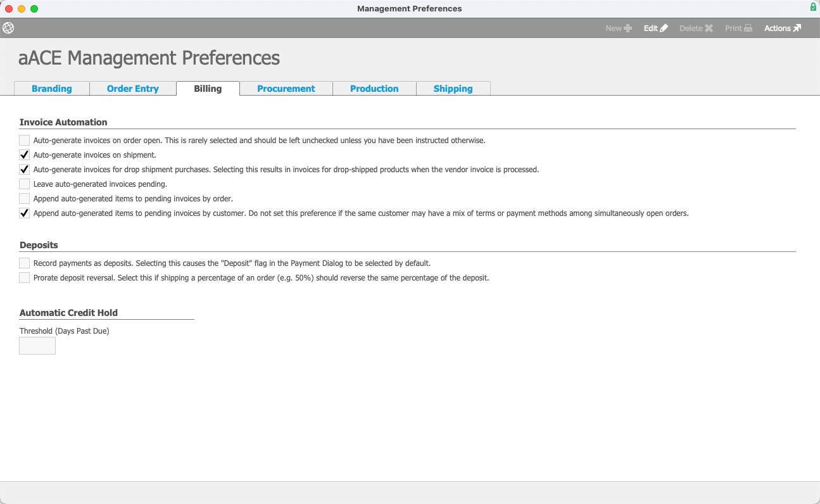This screenshot has height=504, width=820.
Task: Close the Management Preferences window
Action: [x=9, y=9]
